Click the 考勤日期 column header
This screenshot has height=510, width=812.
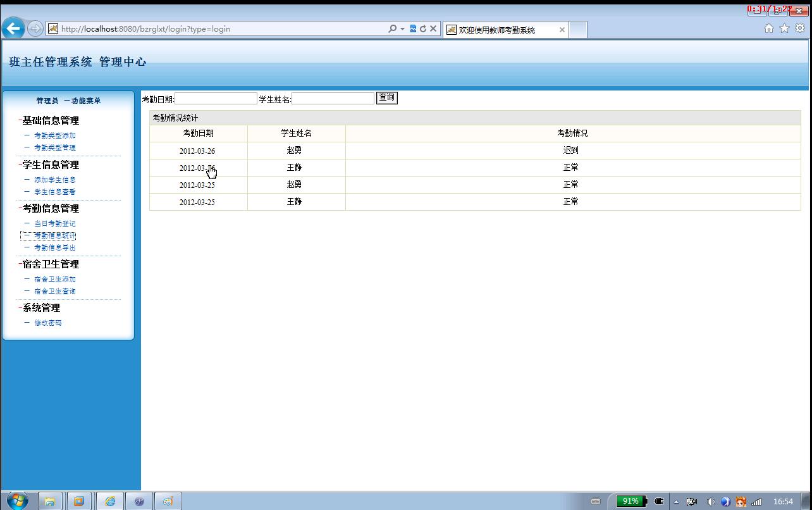pyautogui.click(x=198, y=133)
